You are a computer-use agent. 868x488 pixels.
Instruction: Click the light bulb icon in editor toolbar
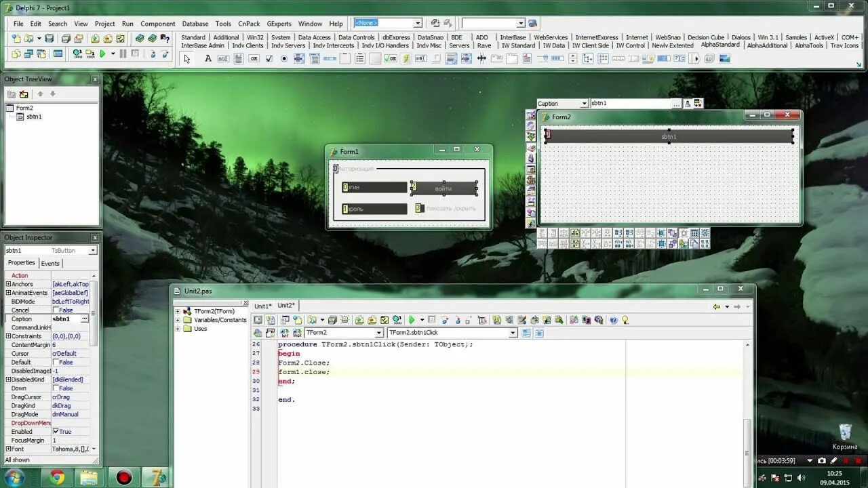pyautogui.click(x=625, y=320)
